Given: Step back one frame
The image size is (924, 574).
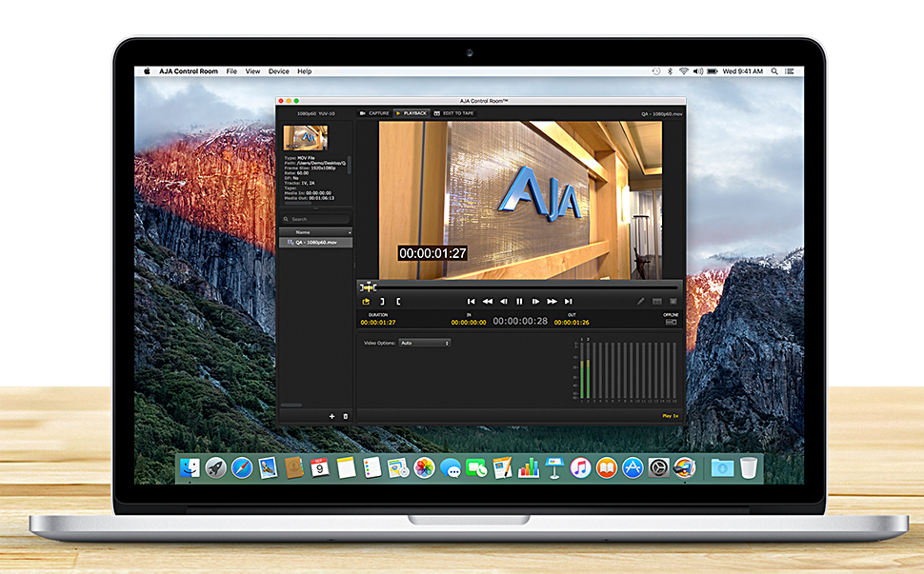Looking at the screenshot, I should point(504,301).
